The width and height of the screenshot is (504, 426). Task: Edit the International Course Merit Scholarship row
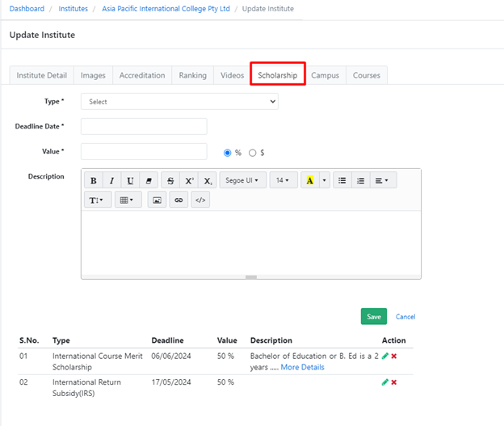pos(385,356)
